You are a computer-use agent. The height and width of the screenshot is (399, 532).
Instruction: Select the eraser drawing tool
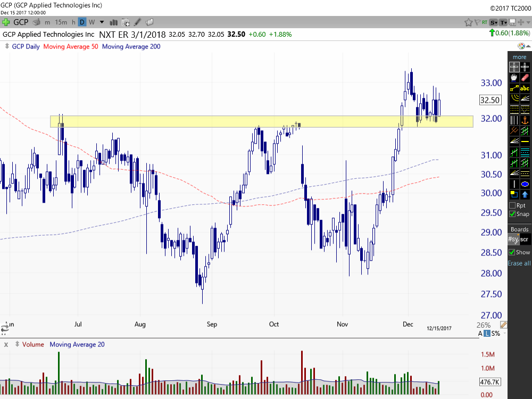pyautogui.click(x=525, y=78)
